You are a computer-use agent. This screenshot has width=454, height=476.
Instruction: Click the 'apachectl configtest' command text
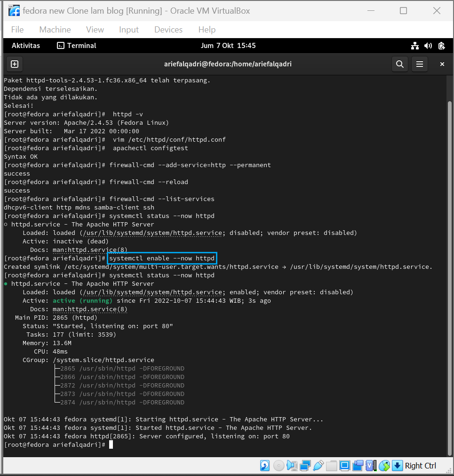[x=151, y=148]
